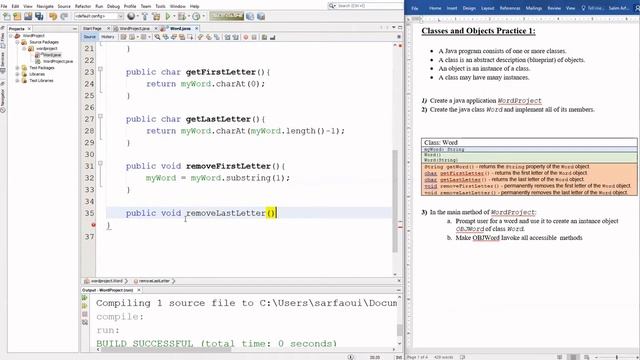Click the Output panel horizontal scrollbar

click(166, 350)
